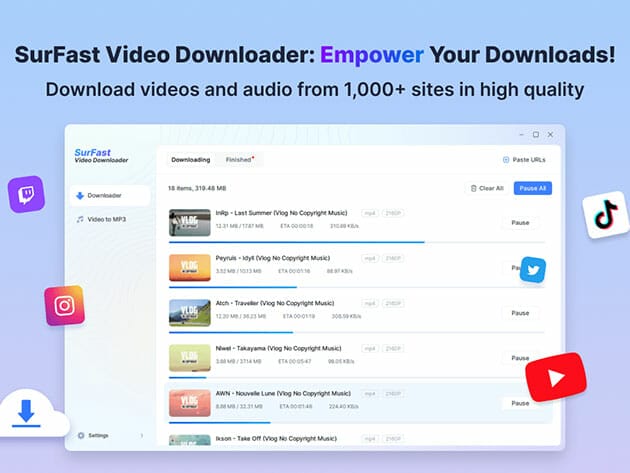Click the TikTok logo icon

605,213
